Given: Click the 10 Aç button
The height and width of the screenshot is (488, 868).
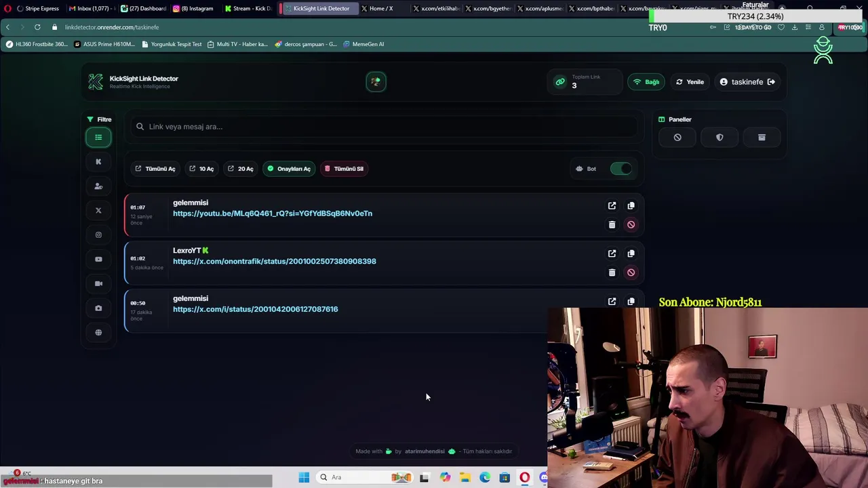Looking at the screenshot, I should pos(201,169).
